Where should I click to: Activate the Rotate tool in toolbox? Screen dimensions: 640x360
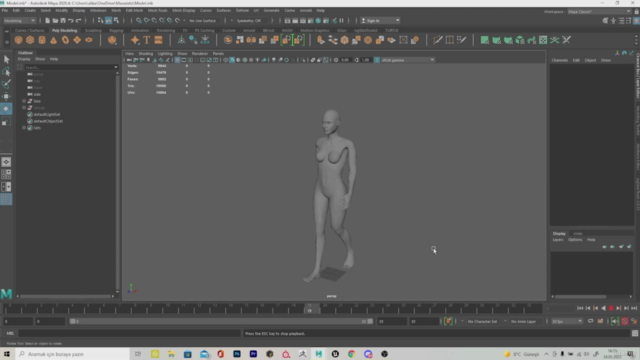coord(6,109)
